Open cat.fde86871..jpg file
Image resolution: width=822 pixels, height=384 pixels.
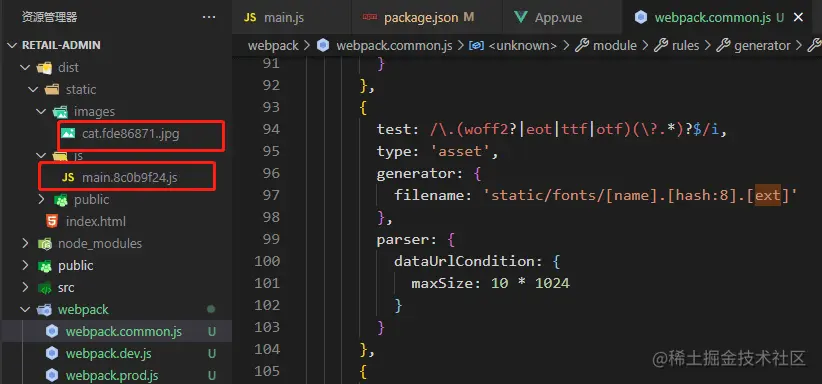(x=131, y=134)
